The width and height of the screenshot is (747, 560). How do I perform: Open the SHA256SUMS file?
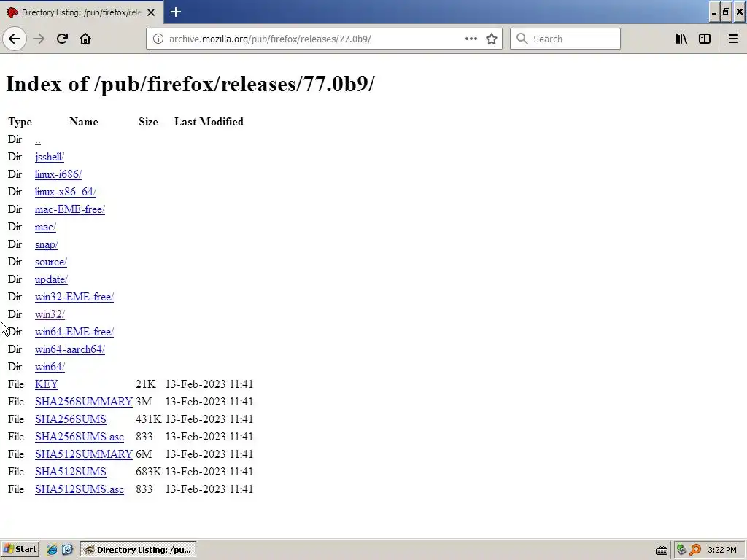coord(71,419)
